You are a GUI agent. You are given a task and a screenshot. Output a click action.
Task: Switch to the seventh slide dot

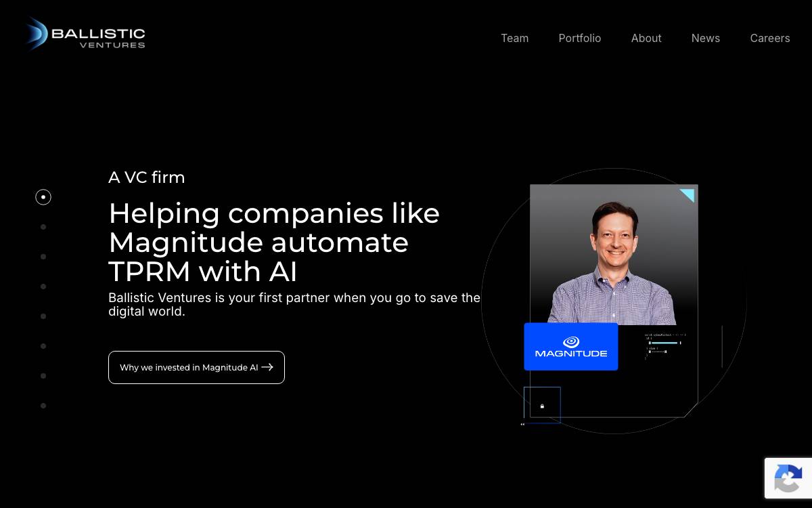43,376
